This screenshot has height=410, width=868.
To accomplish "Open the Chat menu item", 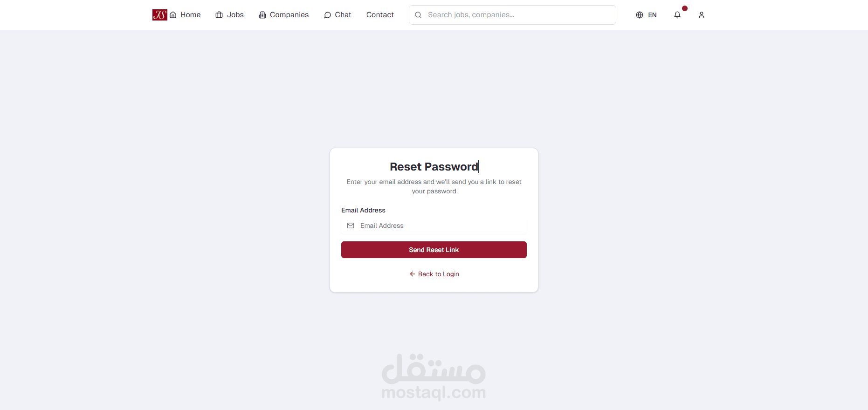I will coord(343,15).
